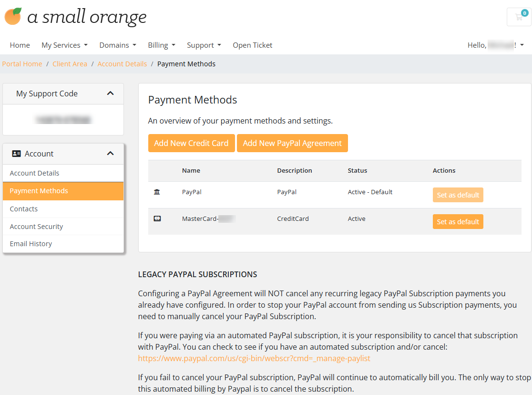Click the Payment Methods page heading
The height and width of the screenshot is (395, 532).
193,100
